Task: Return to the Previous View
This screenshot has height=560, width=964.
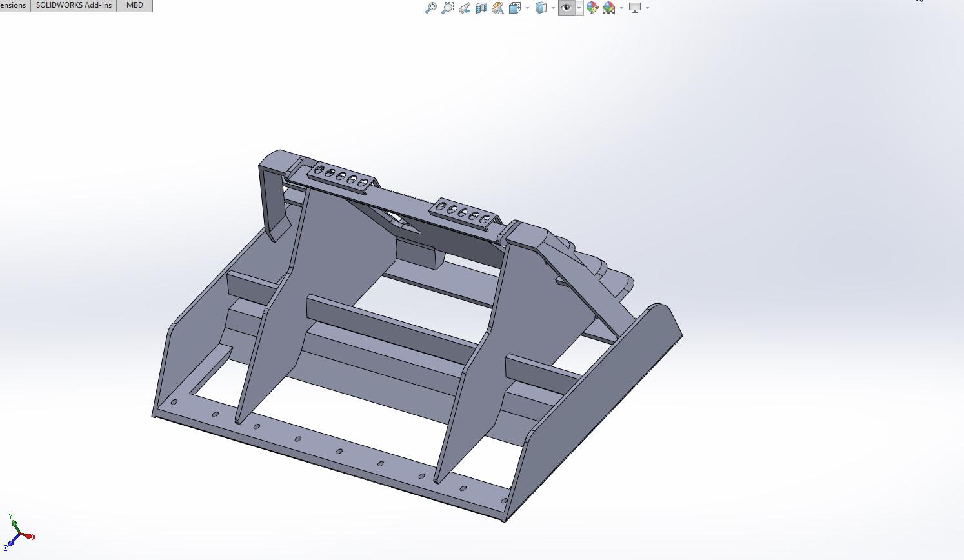Action: (464, 8)
